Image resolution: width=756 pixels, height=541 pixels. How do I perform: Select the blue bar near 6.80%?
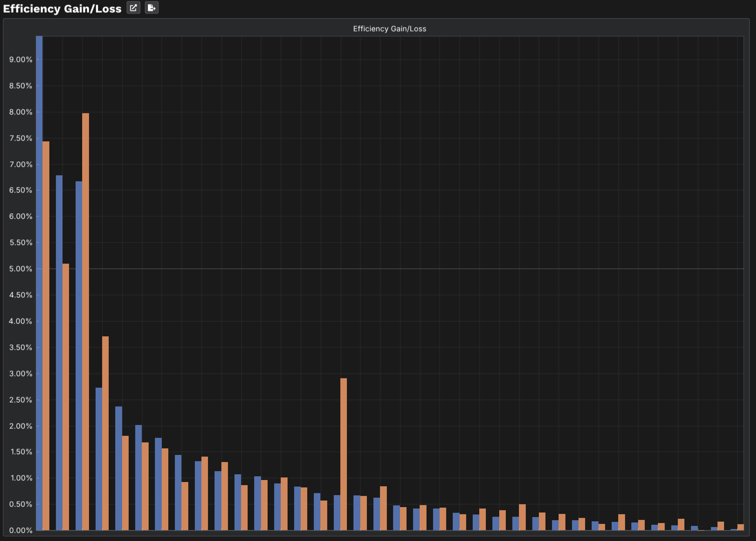coord(59,333)
